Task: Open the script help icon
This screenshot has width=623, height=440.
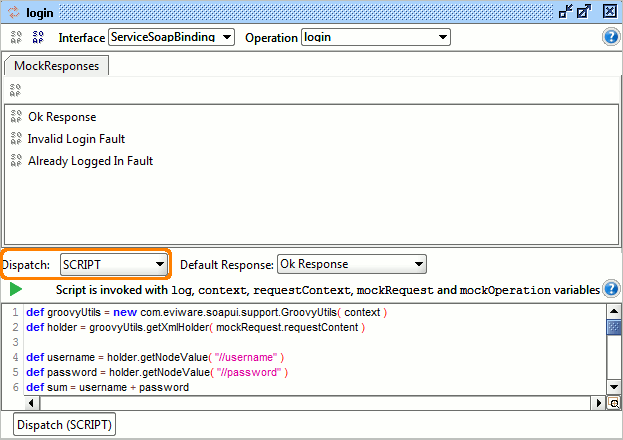Action: point(611,289)
